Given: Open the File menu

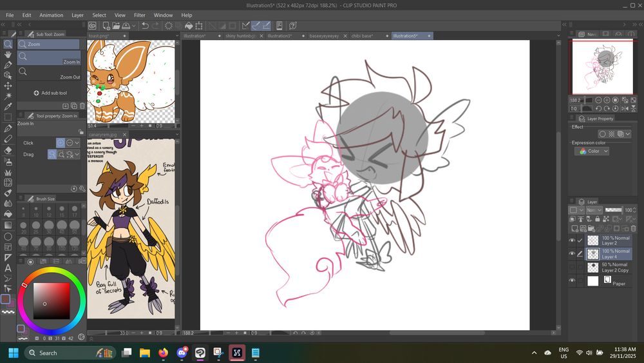Looking at the screenshot, I should click(x=10, y=15).
